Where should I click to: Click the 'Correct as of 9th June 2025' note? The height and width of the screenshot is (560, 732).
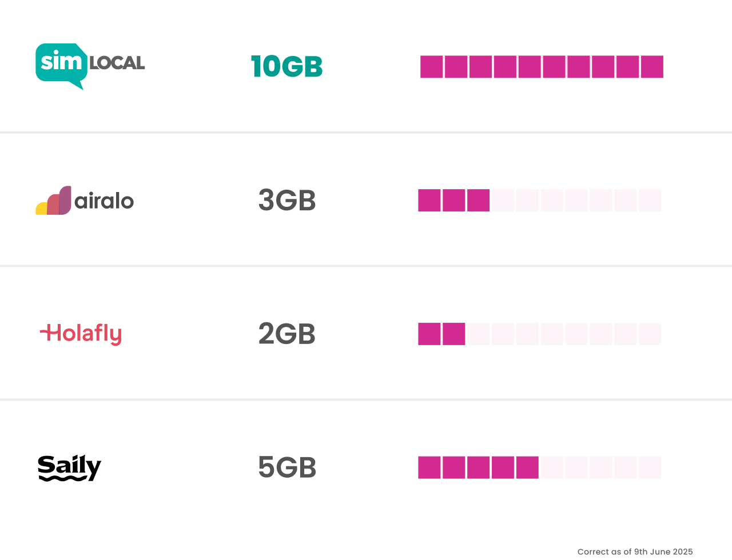635,551
